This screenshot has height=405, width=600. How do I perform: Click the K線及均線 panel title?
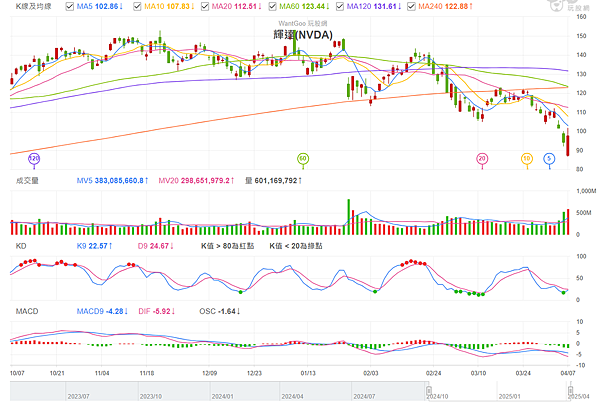34,7
